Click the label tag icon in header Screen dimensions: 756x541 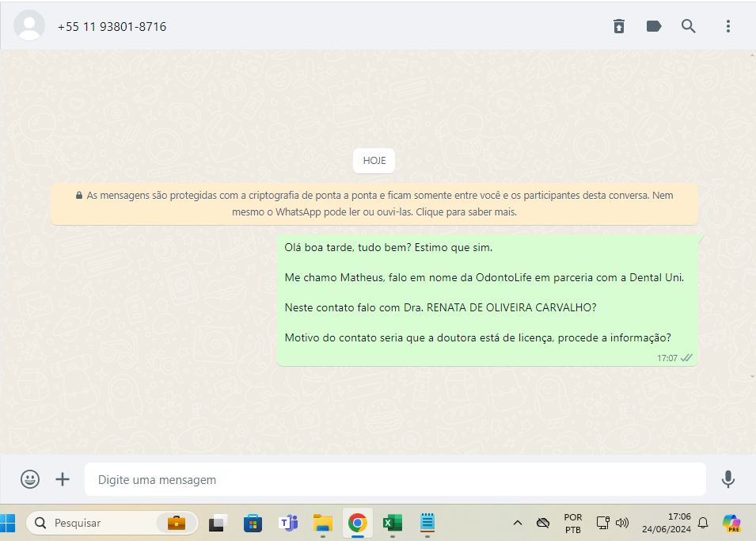[654, 26]
